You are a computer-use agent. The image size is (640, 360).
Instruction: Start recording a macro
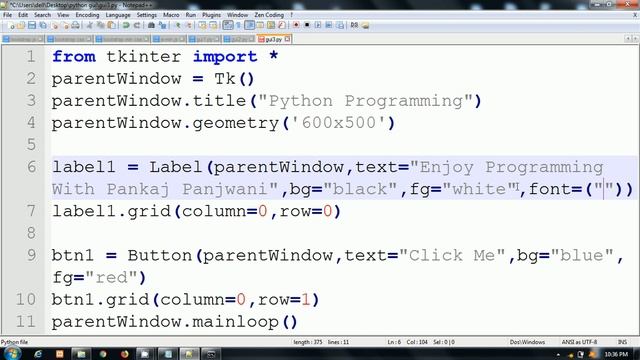click(297, 25)
